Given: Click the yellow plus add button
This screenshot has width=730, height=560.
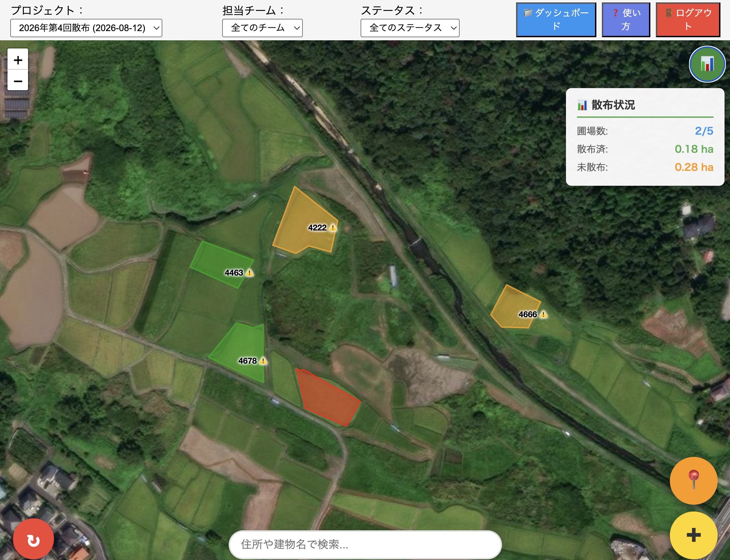Looking at the screenshot, I should [693, 535].
